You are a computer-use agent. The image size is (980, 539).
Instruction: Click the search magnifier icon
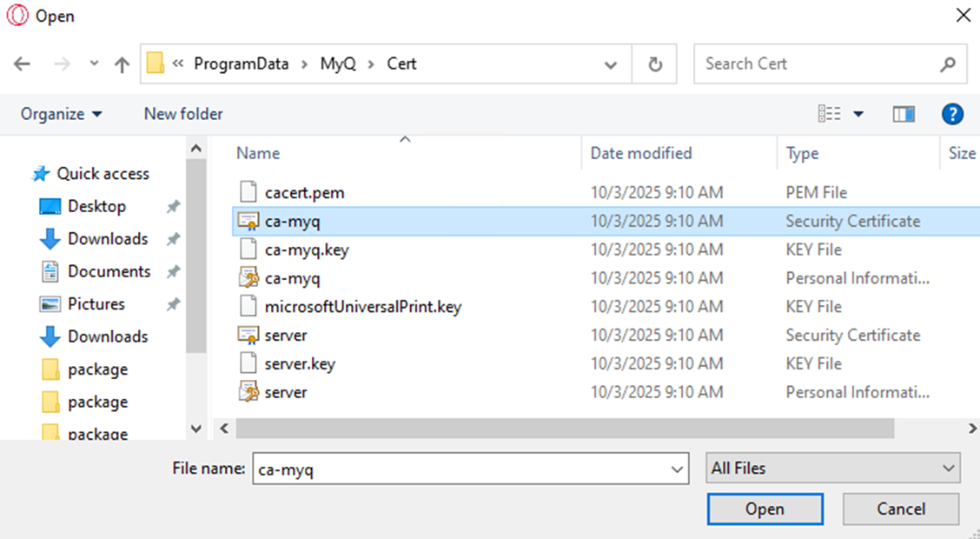pyautogui.click(x=948, y=64)
